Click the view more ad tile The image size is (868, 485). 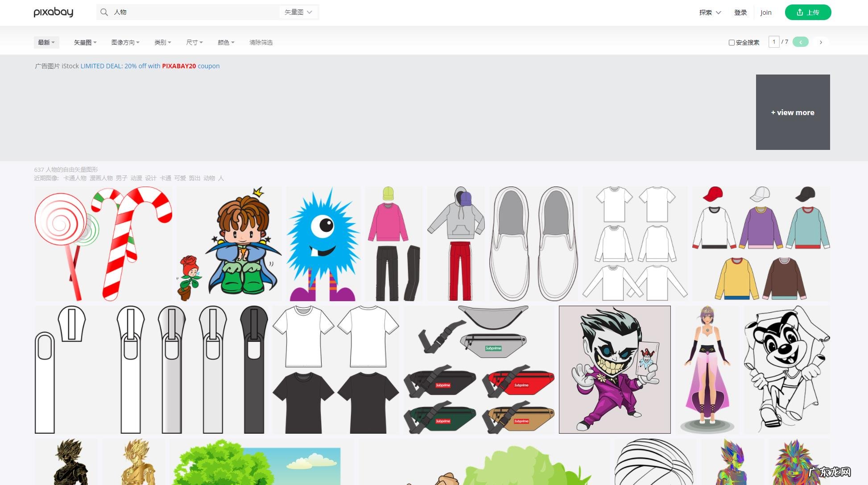(x=793, y=112)
